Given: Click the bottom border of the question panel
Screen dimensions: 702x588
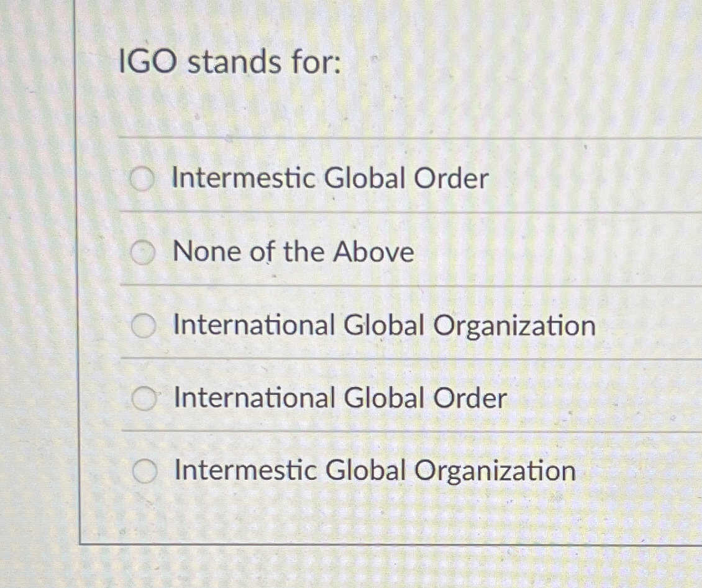Looking at the screenshot, I should click(373, 544).
